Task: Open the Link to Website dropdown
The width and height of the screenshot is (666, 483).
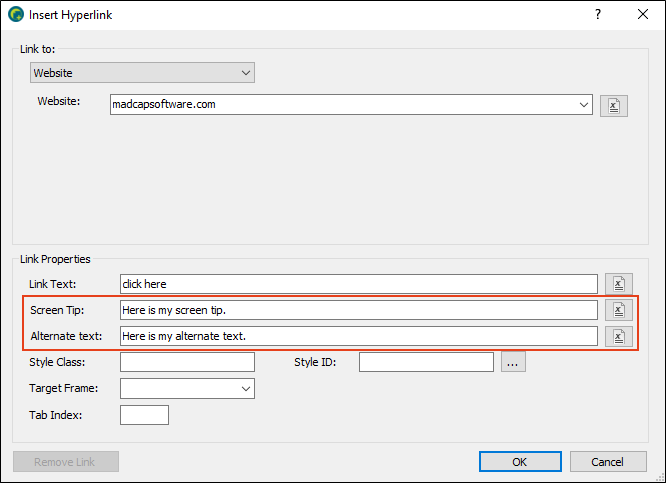Action: [x=142, y=73]
